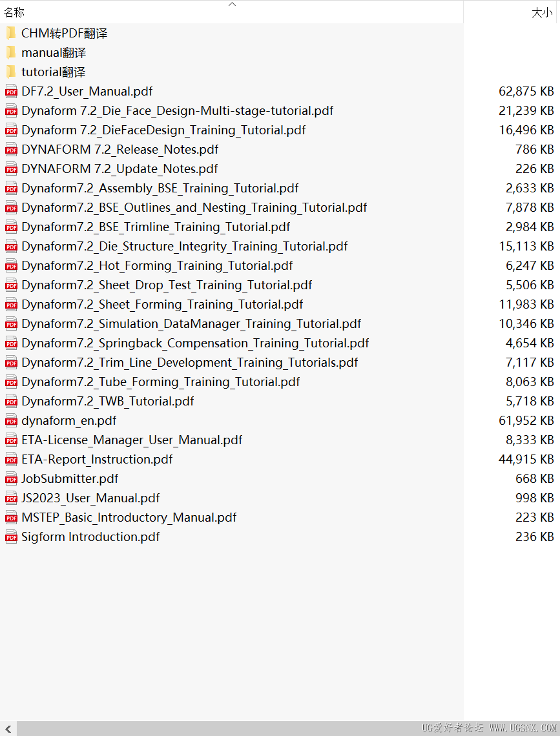This screenshot has height=736, width=560.
Task: Click the 44,915 KB size value
Action: [526, 459]
